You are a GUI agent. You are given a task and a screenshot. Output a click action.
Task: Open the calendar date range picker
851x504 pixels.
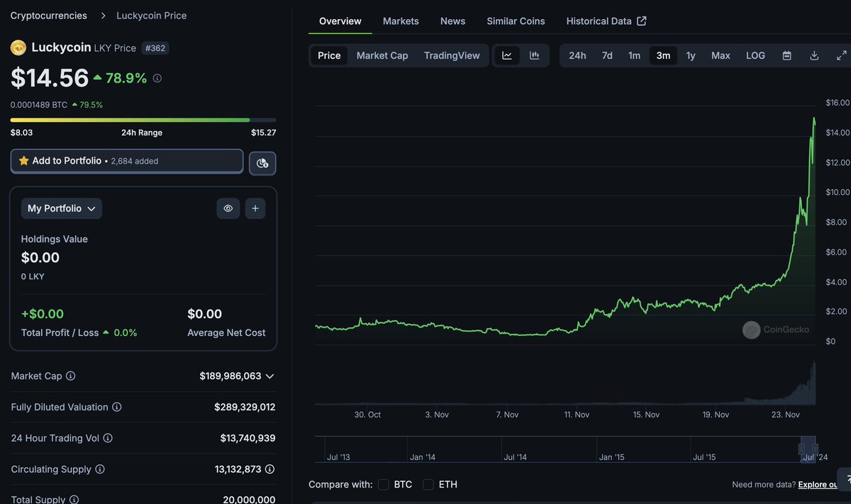(x=786, y=55)
